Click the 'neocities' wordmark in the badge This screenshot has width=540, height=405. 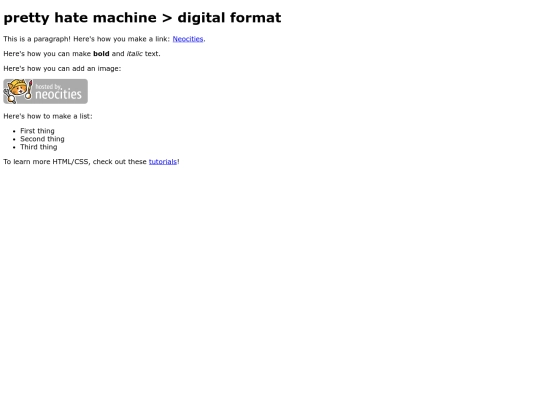click(59, 94)
